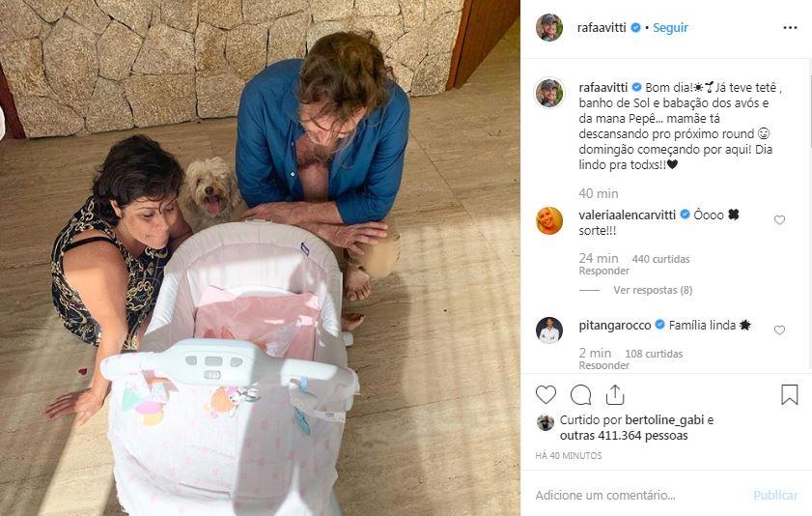The image size is (812, 516).
Task: Expand Ver respostas (8) replies
Action: pyautogui.click(x=653, y=290)
